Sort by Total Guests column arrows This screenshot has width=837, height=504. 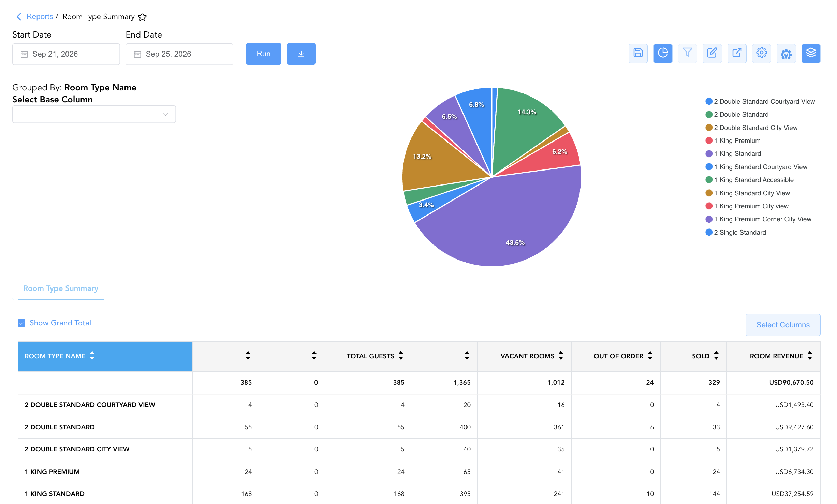[x=401, y=356]
